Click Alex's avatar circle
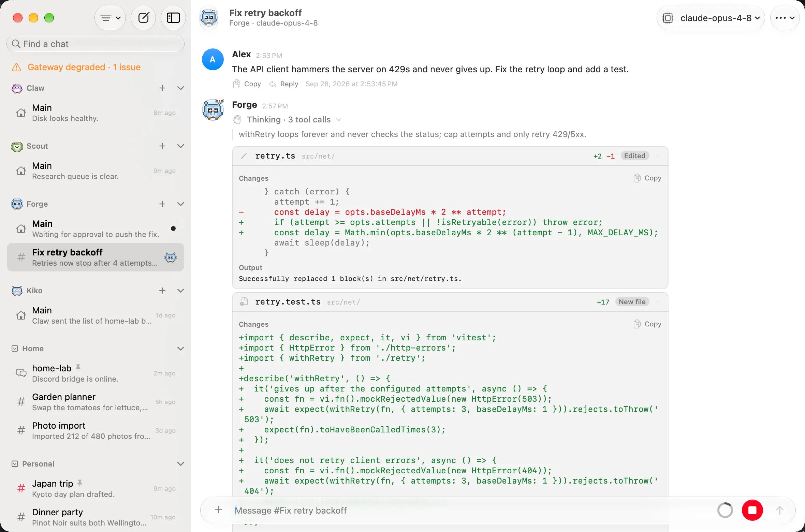This screenshot has width=805, height=532. click(x=213, y=59)
